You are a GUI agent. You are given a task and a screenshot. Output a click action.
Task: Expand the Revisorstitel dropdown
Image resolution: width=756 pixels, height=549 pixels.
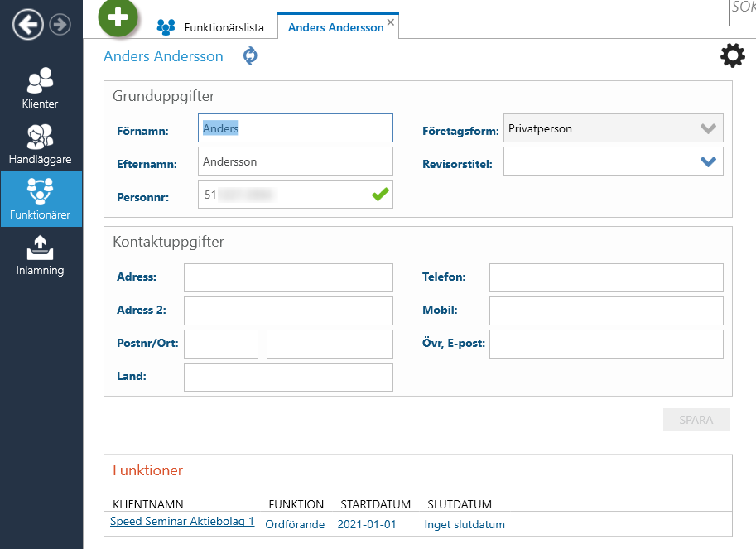point(708,161)
